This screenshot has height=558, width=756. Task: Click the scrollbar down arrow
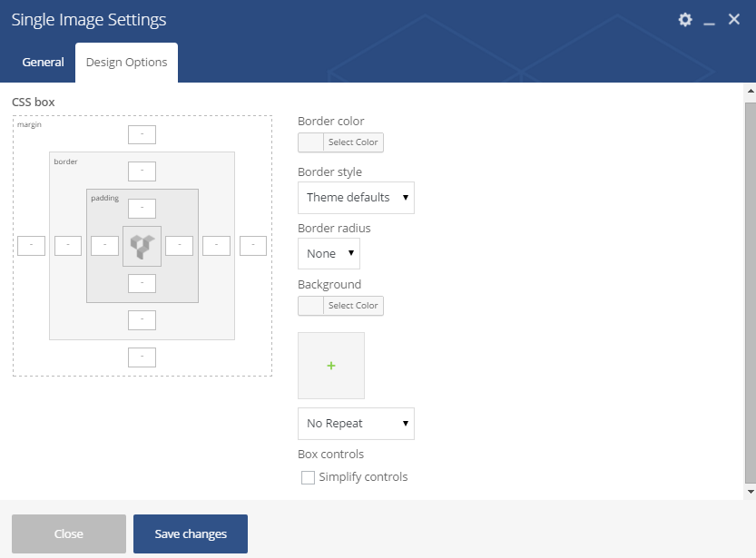751,492
